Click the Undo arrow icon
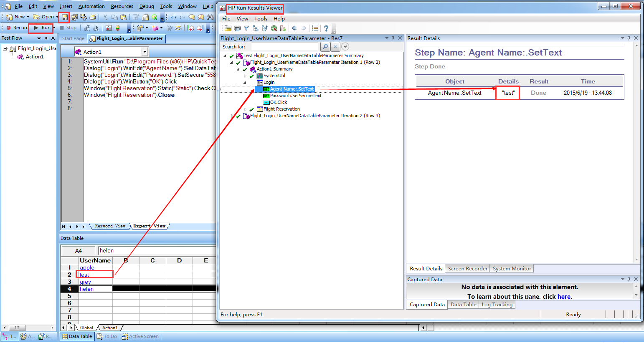This screenshot has width=644, height=343. (173, 17)
